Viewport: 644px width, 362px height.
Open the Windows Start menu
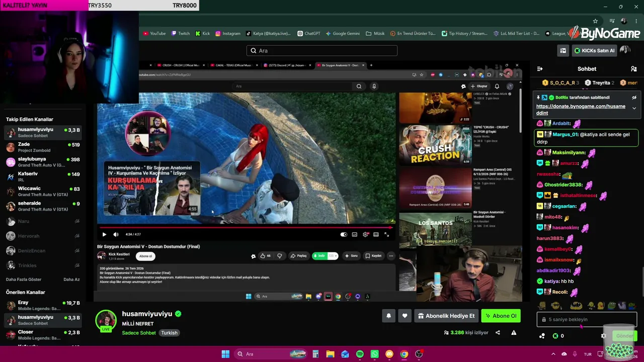225,354
